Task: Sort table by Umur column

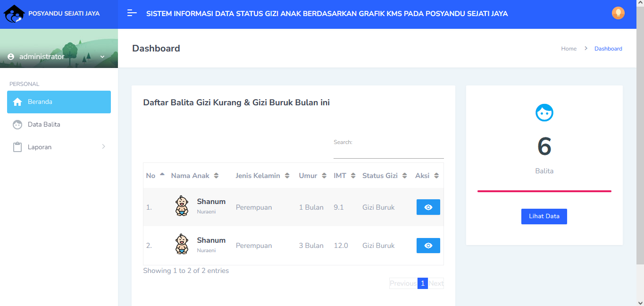Action: click(312, 176)
